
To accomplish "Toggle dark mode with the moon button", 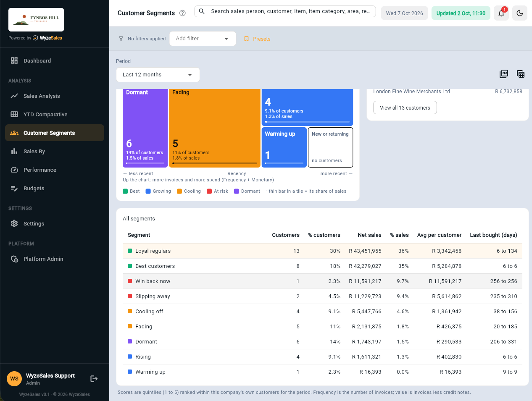I will pos(520,13).
